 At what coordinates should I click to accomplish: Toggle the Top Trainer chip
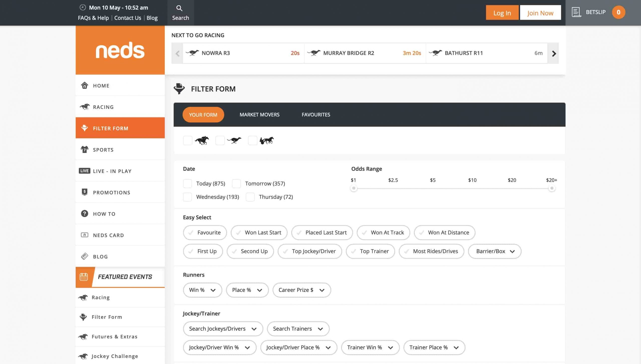(x=370, y=251)
